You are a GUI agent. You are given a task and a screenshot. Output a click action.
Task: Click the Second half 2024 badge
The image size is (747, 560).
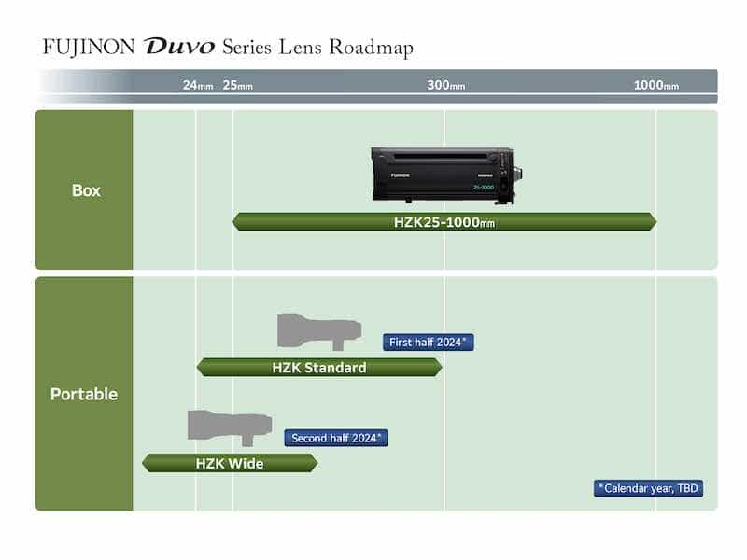(336, 436)
